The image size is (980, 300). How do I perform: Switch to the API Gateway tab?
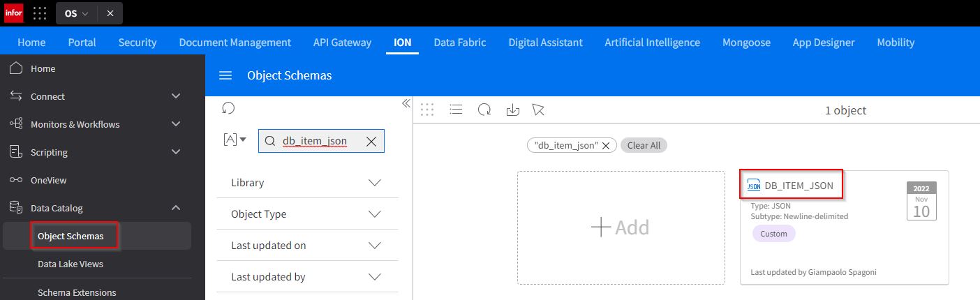point(342,42)
